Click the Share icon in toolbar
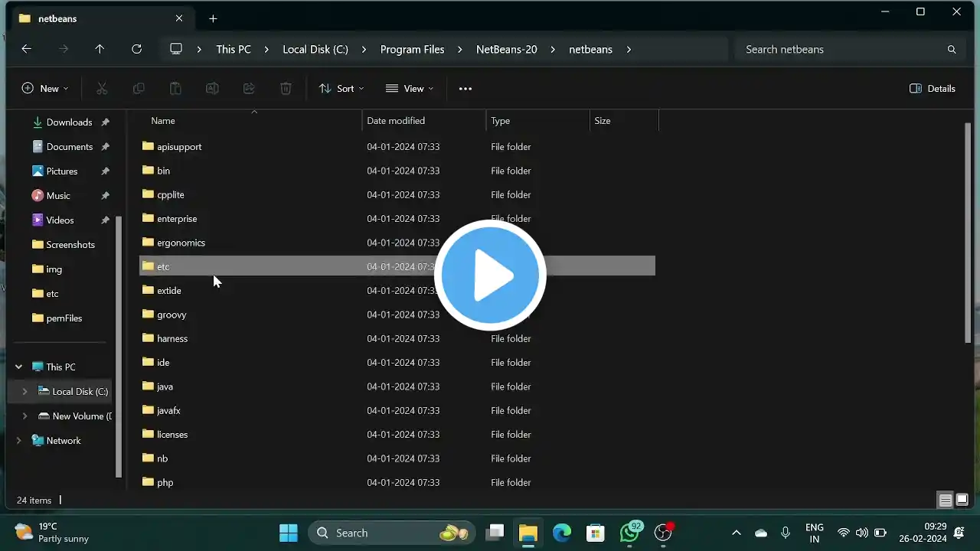 click(249, 89)
